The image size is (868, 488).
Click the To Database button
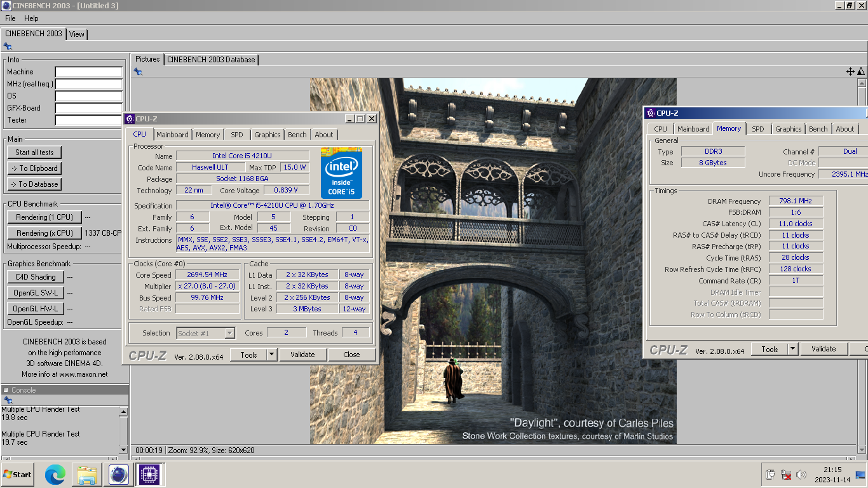[x=34, y=184]
